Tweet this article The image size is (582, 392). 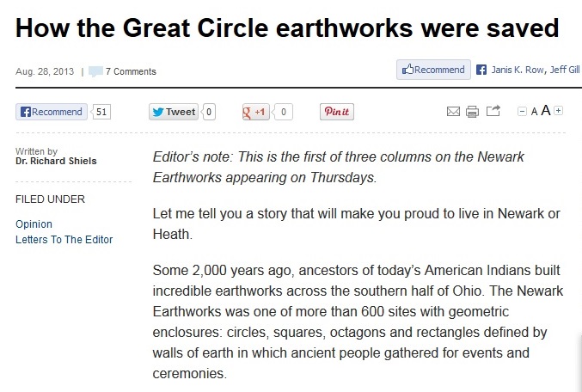[x=174, y=112]
